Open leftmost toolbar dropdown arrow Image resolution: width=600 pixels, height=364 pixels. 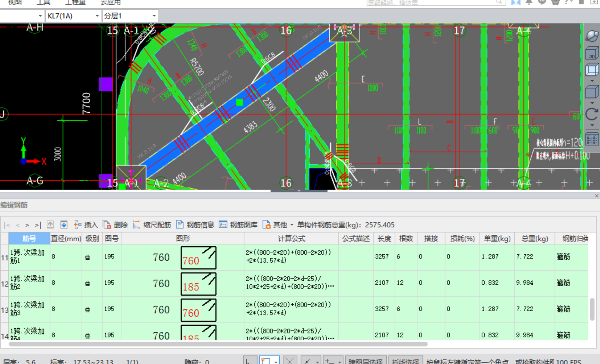tap(40, 16)
